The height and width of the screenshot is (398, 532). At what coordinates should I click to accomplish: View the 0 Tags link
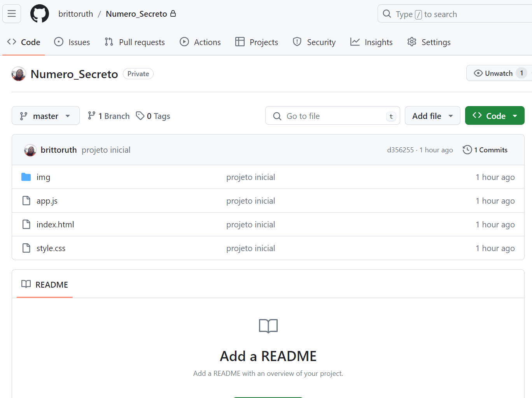coord(153,116)
